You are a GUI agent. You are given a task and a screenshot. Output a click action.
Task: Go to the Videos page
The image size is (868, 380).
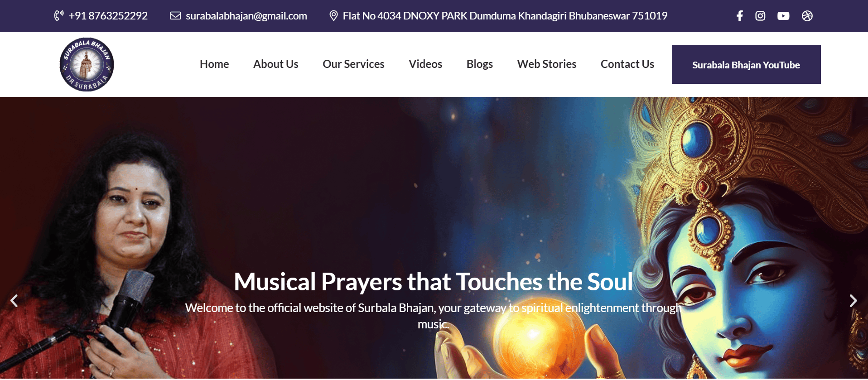tap(425, 64)
